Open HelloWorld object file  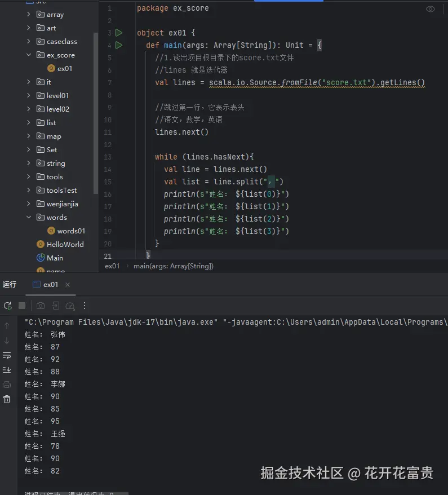pyautogui.click(x=60, y=244)
